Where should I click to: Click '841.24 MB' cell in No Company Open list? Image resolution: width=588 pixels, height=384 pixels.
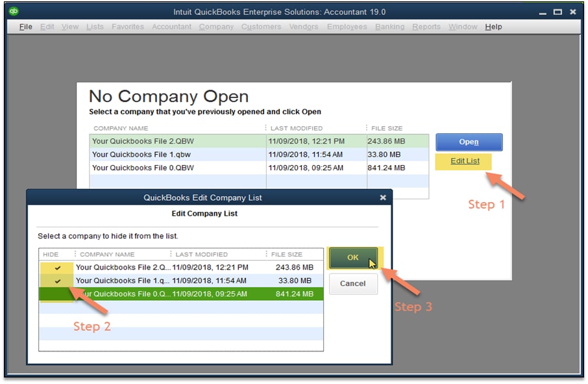coord(386,168)
